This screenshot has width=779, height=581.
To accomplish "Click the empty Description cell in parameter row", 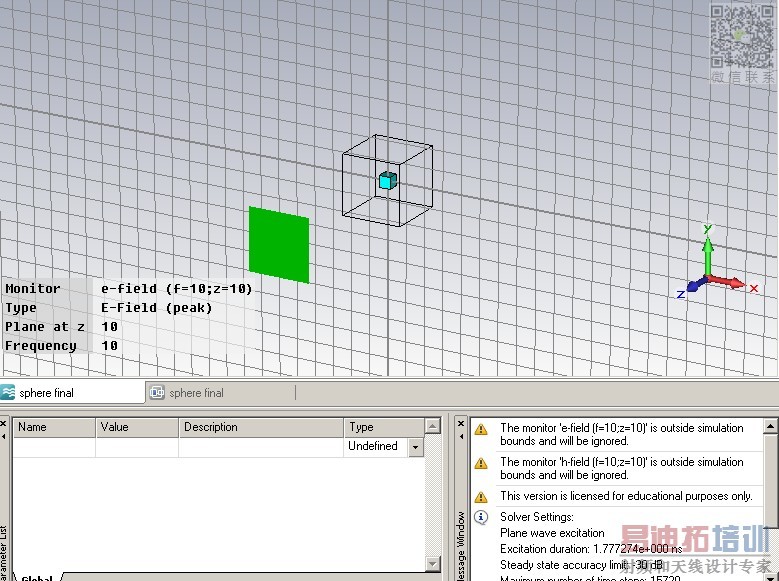I will (x=261, y=447).
